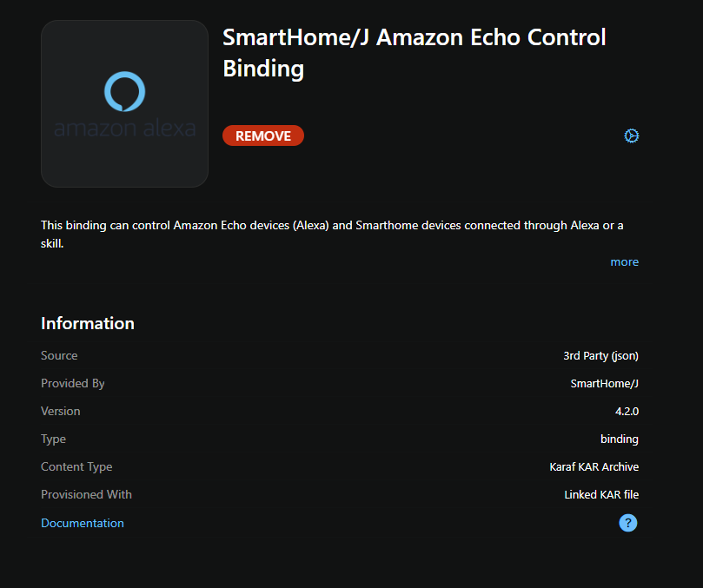Viewport: 703px width, 588px height.
Task: Click the Type row label
Action: tap(53, 439)
